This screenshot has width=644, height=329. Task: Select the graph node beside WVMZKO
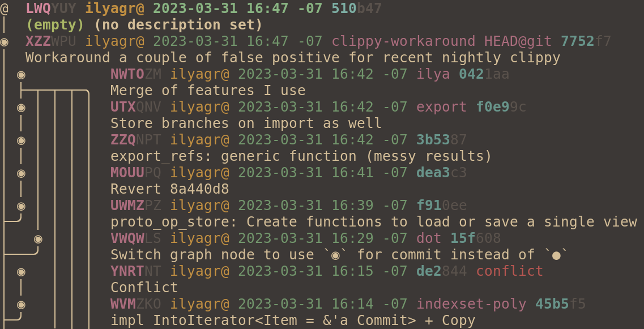point(21,305)
